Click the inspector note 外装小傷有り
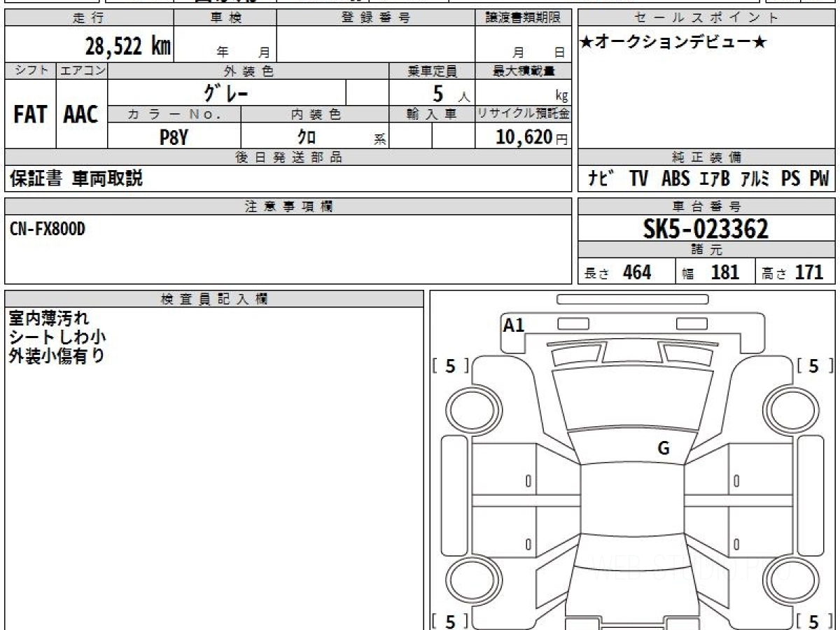 (57, 356)
